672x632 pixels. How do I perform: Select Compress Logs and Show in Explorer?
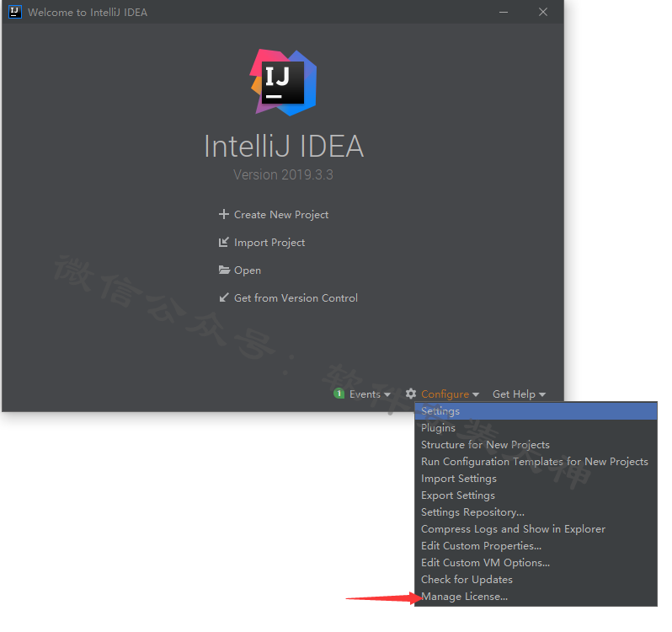[x=536, y=529]
